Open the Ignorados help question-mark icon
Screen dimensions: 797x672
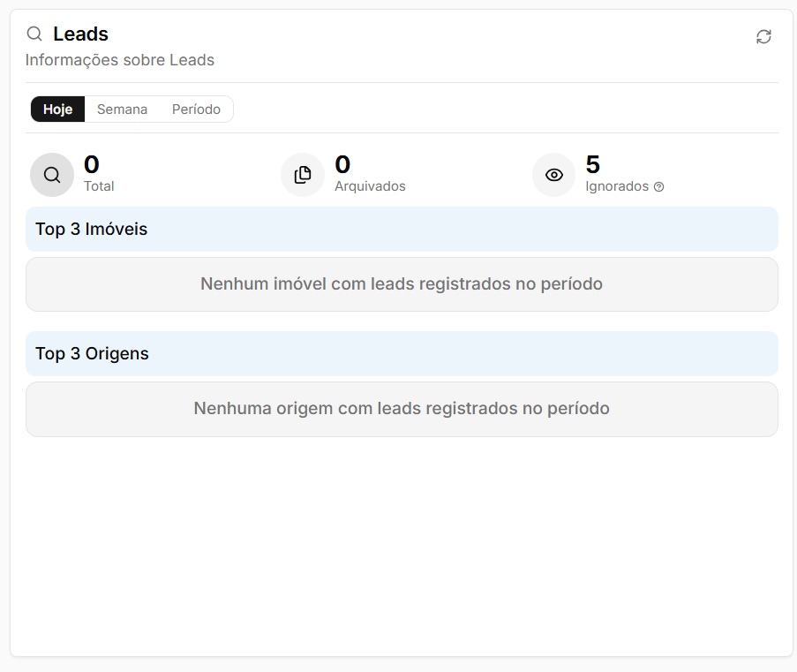(658, 186)
